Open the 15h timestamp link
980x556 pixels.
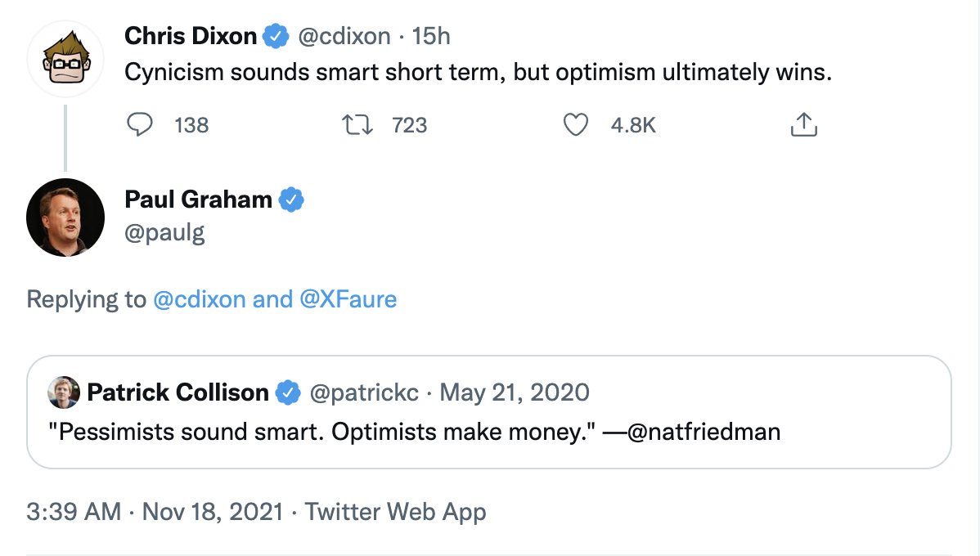pyautogui.click(x=431, y=37)
